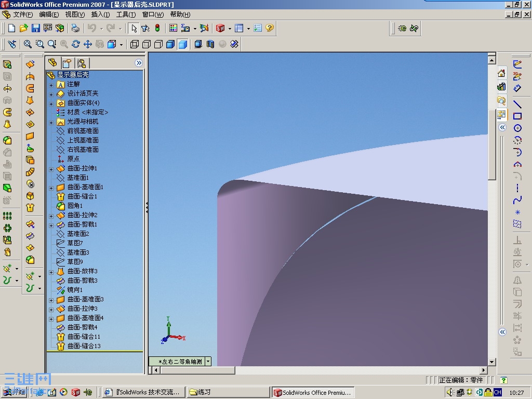The width and height of the screenshot is (532, 399).
Task: Open the 插入(I) menu
Action: [x=100, y=14]
